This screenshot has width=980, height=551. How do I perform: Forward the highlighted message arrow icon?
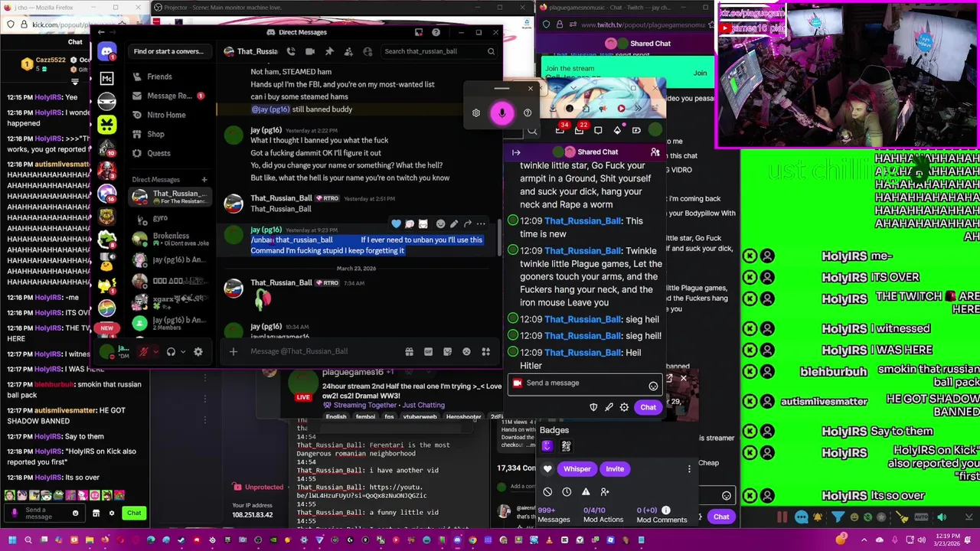(x=468, y=224)
